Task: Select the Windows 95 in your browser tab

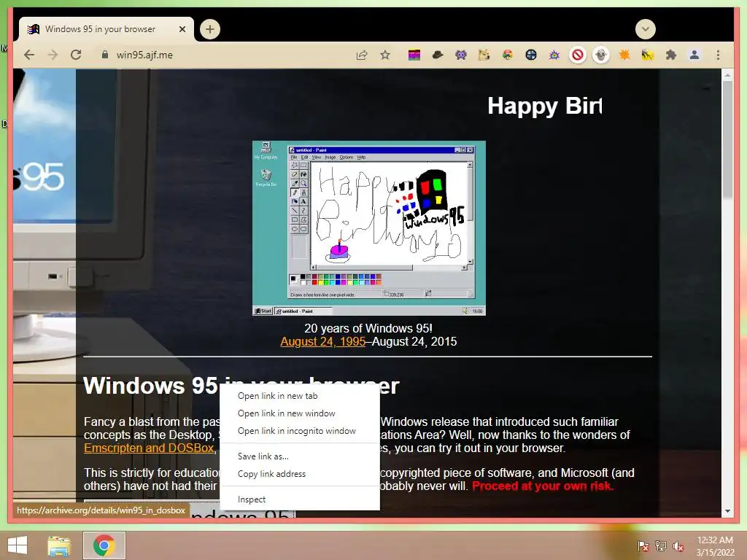Action: tap(107, 29)
